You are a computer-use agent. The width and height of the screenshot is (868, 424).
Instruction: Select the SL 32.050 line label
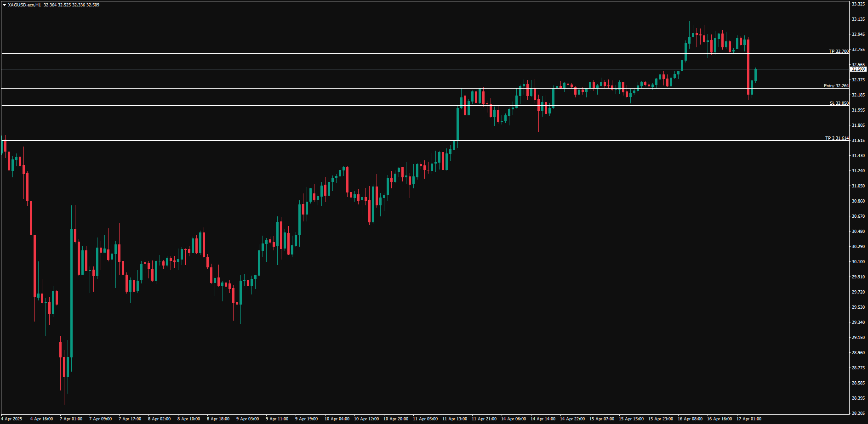pos(839,103)
